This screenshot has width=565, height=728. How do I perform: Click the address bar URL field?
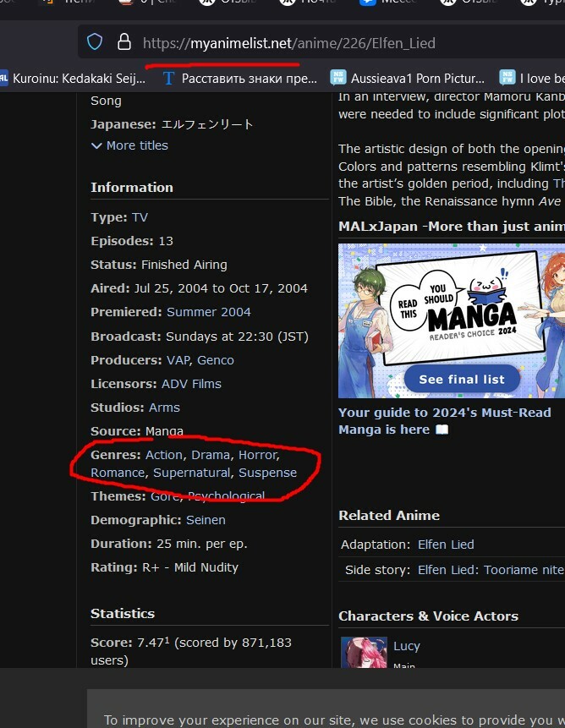(338, 42)
